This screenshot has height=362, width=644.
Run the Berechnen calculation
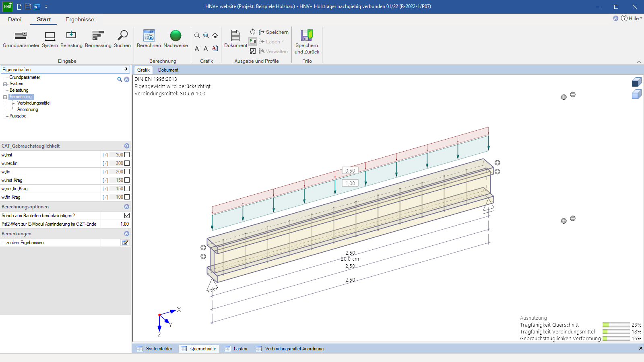click(149, 39)
